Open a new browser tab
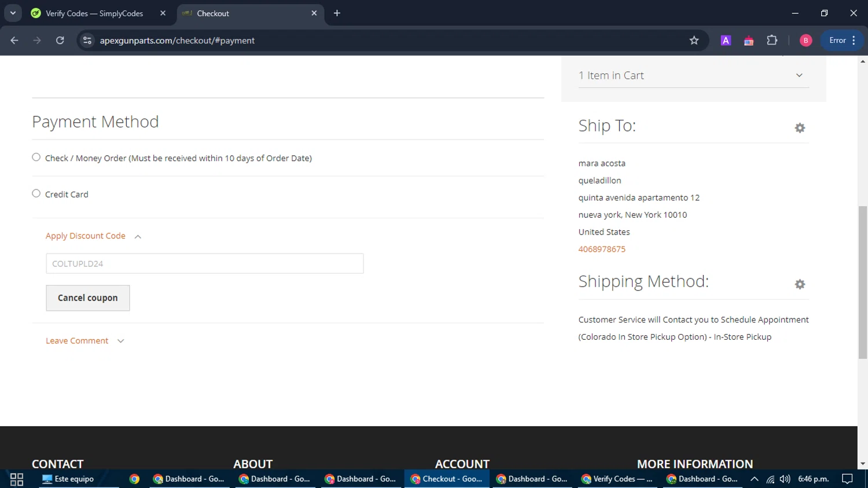The height and width of the screenshot is (488, 868). [337, 13]
